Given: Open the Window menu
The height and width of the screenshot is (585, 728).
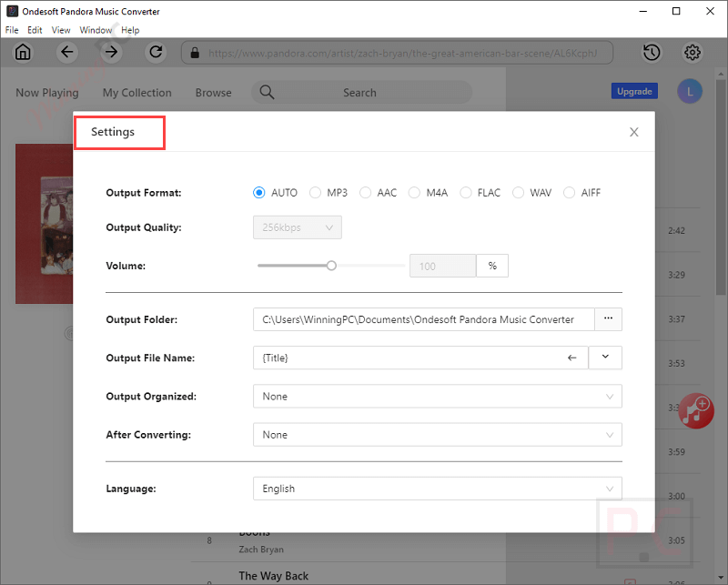Looking at the screenshot, I should (96, 30).
